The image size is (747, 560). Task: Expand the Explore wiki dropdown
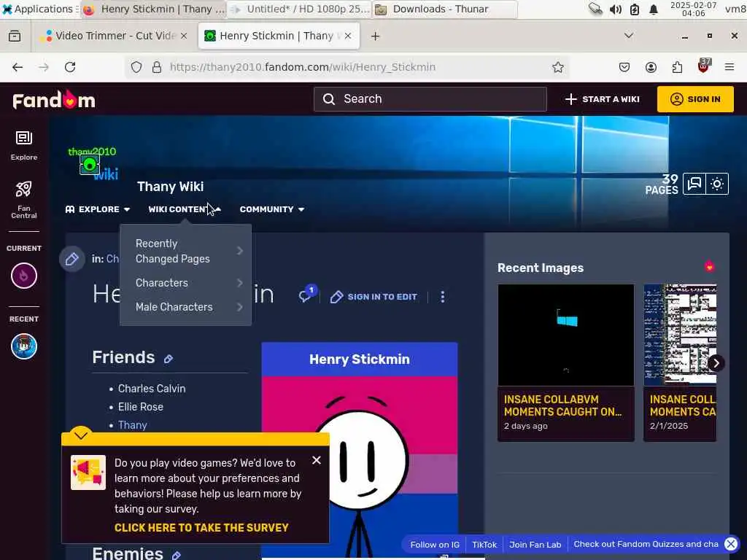[x=98, y=209]
